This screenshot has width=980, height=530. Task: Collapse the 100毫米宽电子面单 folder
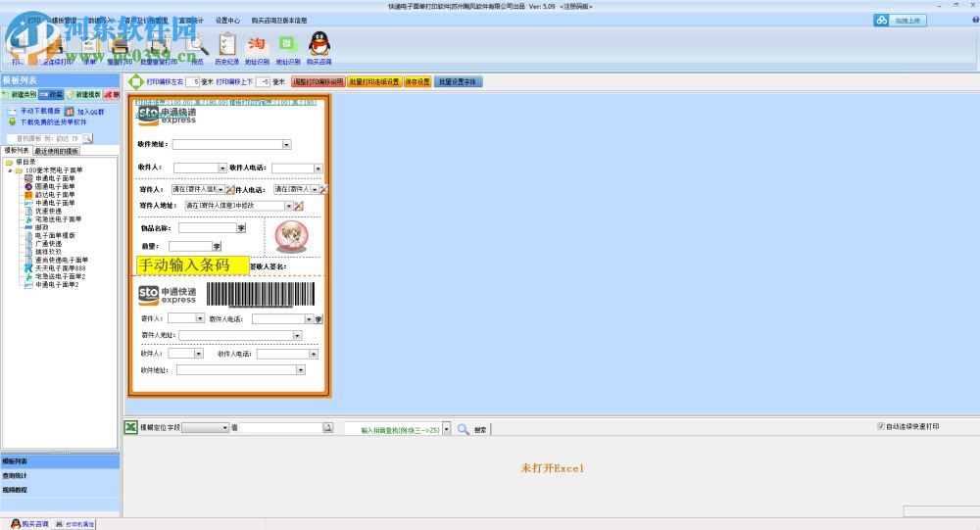coord(10,170)
